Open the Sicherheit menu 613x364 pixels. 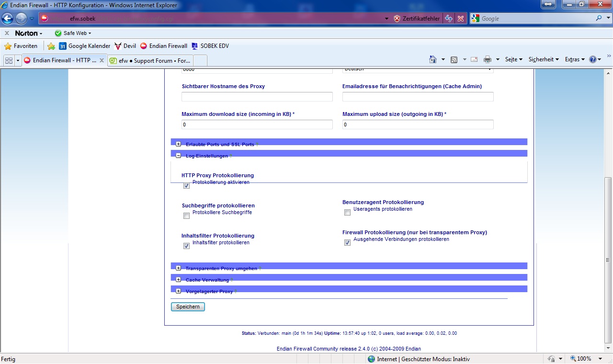543,59
